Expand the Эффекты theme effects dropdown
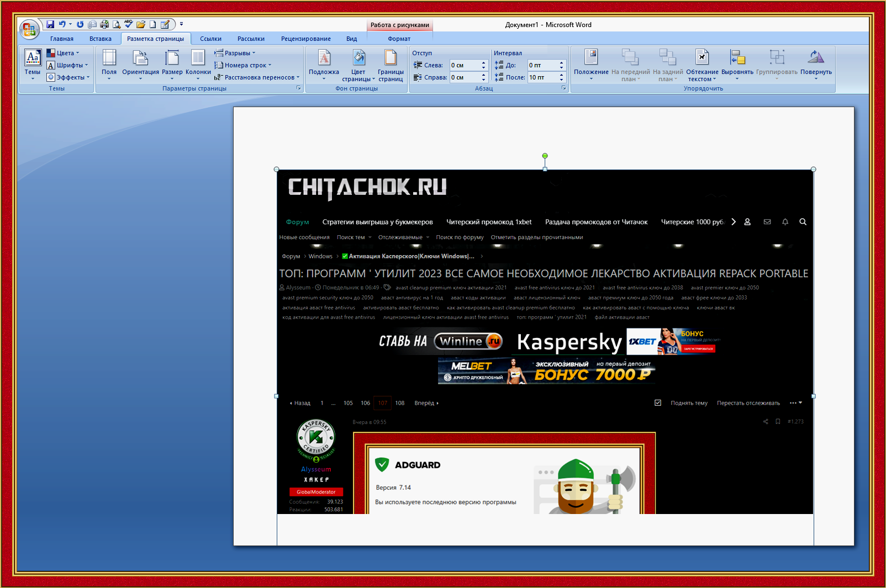886x588 pixels. [68, 77]
